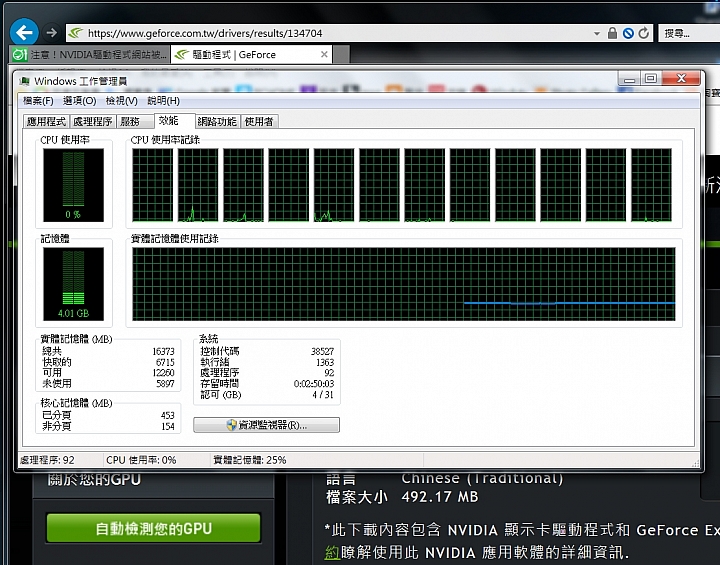Switch to the 網路功能 tab
The width and height of the screenshot is (720, 565).
(217, 121)
